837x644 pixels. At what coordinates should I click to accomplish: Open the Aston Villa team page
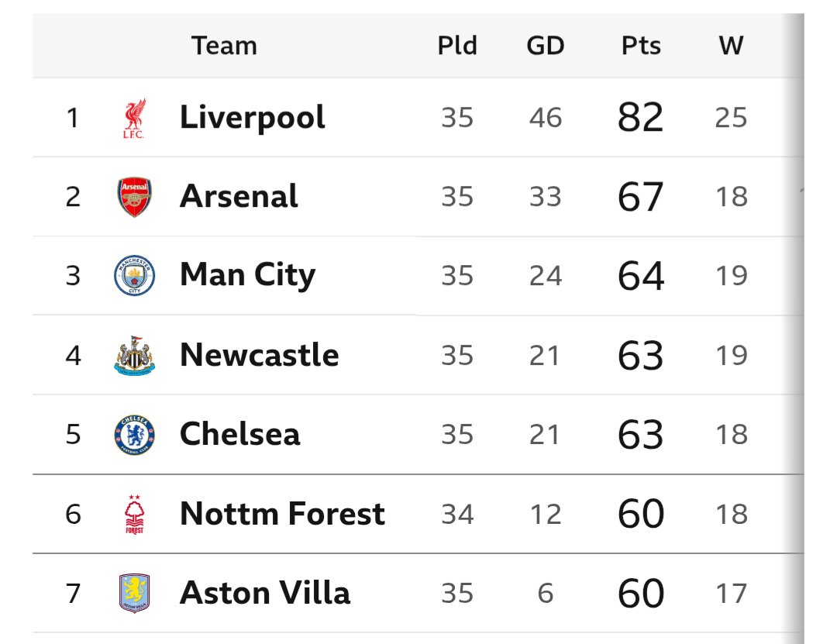(265, 594)
